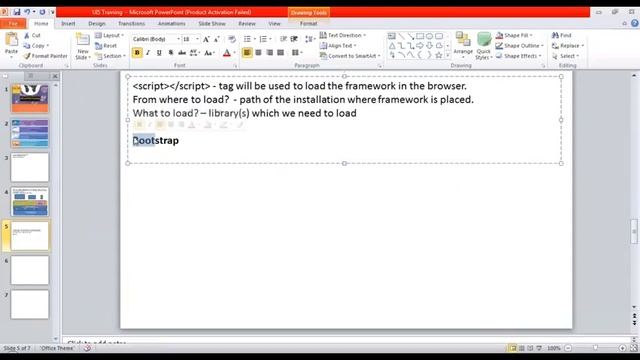
Task: Toggle text Shadow formatting
Action: 171,53
